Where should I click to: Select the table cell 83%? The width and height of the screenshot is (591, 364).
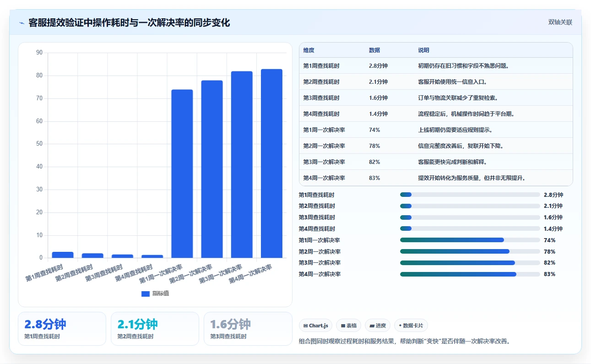[374, 178]
